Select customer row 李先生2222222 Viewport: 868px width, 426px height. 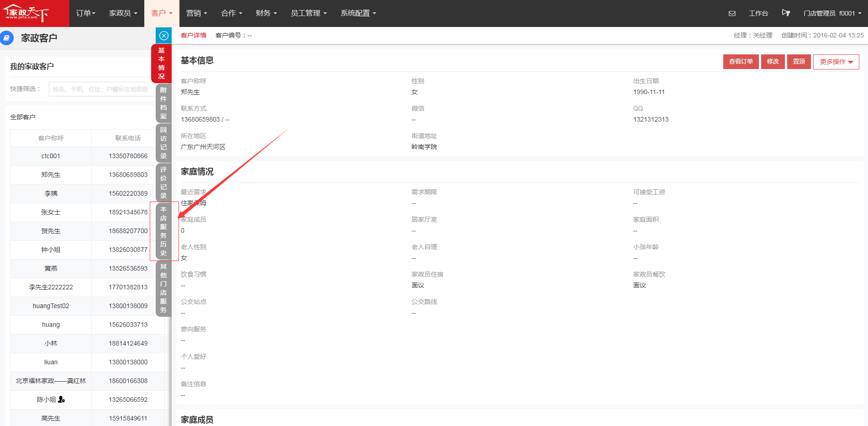pyautogui.click(x=87, y=287)
